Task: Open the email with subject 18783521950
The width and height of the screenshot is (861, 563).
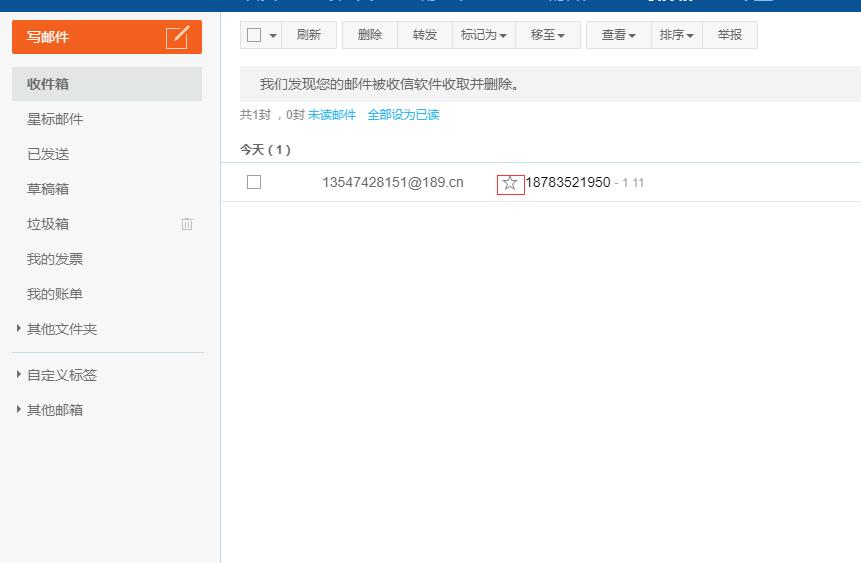Action: coord(567,182)
